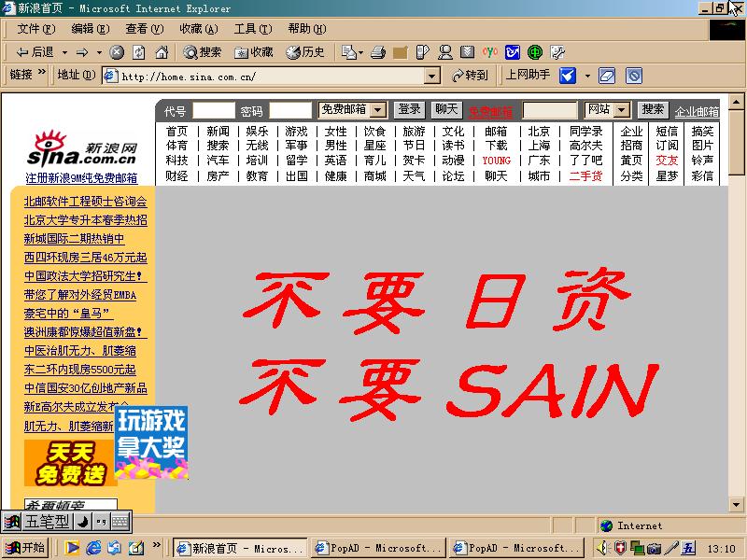Expand the quick launch chevron on the taskbar
The width and height of the screenshot is (747, 560).
(x=156, y=545)
